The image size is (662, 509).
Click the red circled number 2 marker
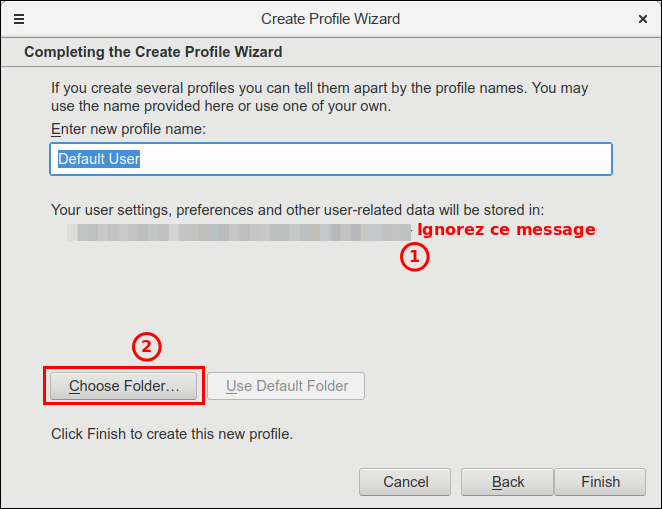pos(147,347)
